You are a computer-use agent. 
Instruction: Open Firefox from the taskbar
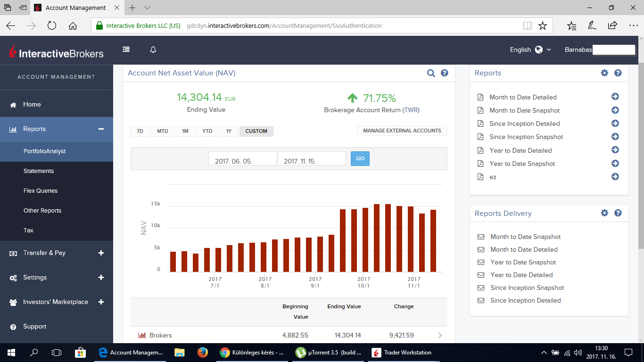point(203,352)
